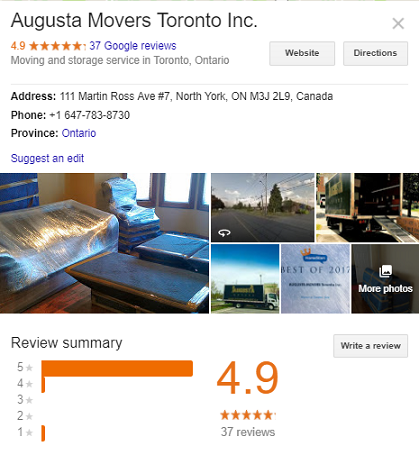Image resolution: width=419 pixels, height=455 pixels.
Task: Open the 360 street view photo
Action: (x=263, y=207)
